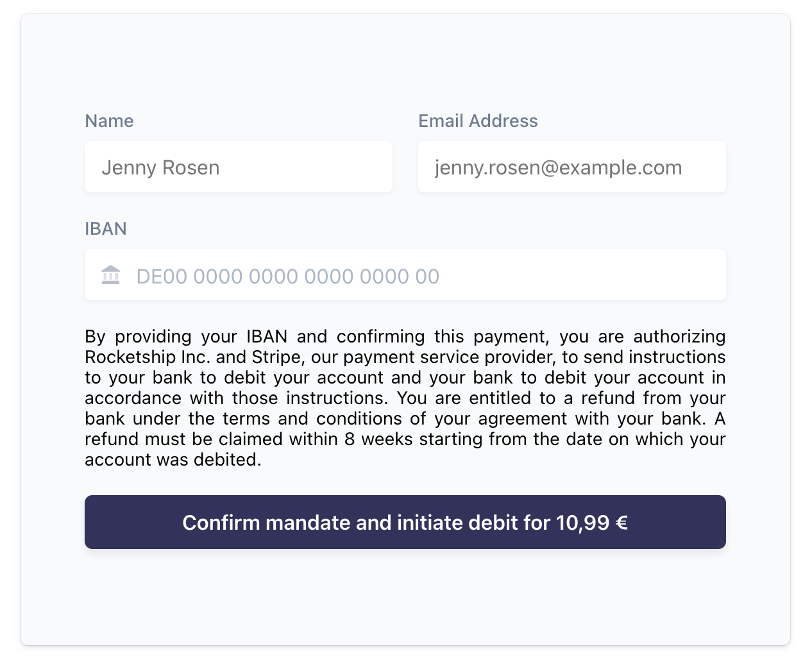This screenshot has height=667, width=812.
Task: Click the "IBAN" field label
Action: (106, 229)
